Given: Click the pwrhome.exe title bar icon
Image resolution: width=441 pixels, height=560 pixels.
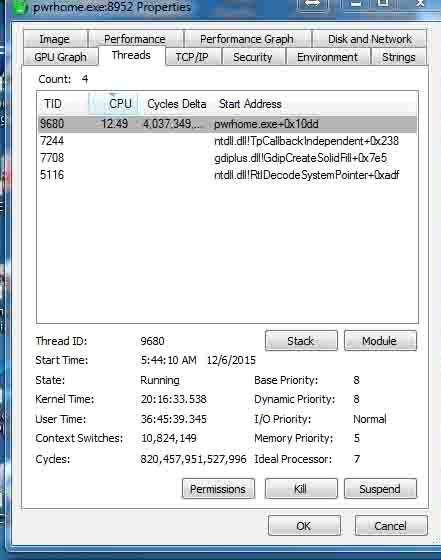Looking at the screenshot, I should point(20,7).
